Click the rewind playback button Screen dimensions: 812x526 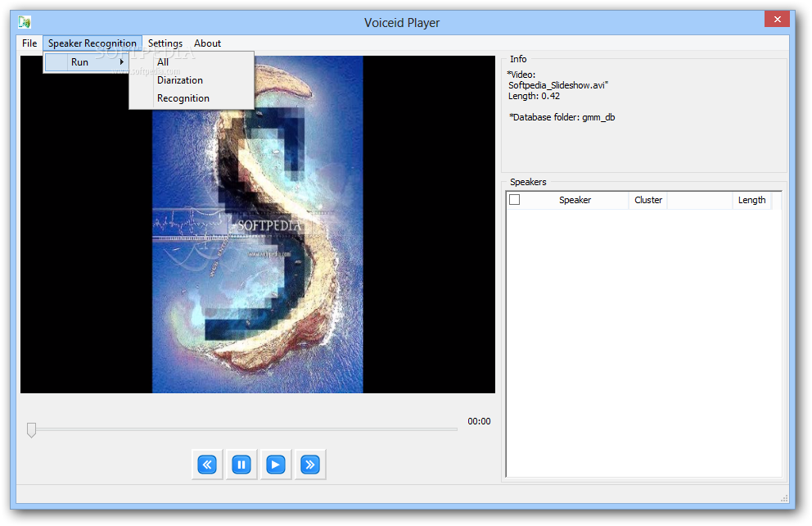pos(207,465)
